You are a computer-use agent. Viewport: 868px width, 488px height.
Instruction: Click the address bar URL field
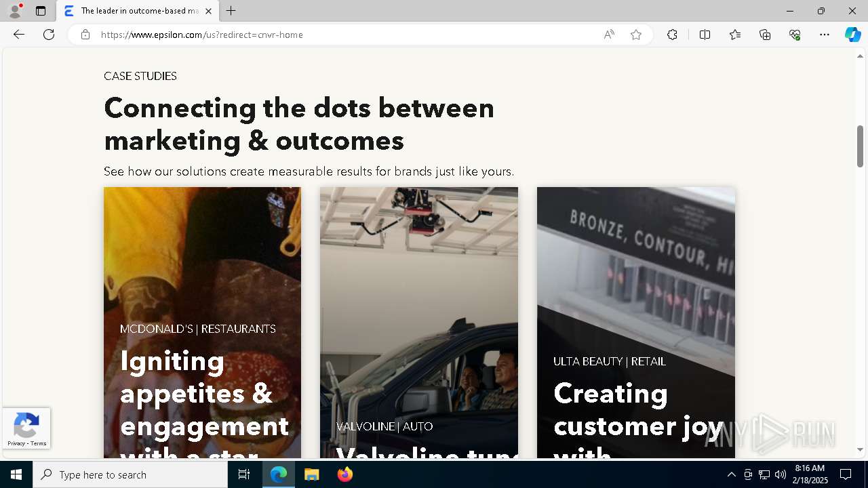click(346, 35)
